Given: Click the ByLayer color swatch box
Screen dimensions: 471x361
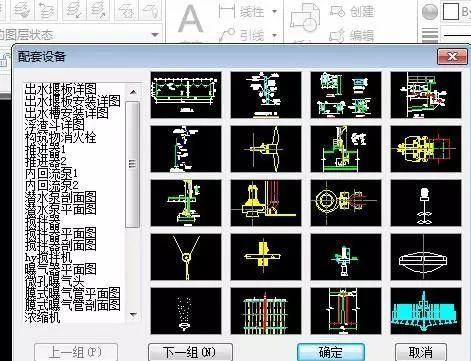Looking at the screenshot, I should 450,11.
